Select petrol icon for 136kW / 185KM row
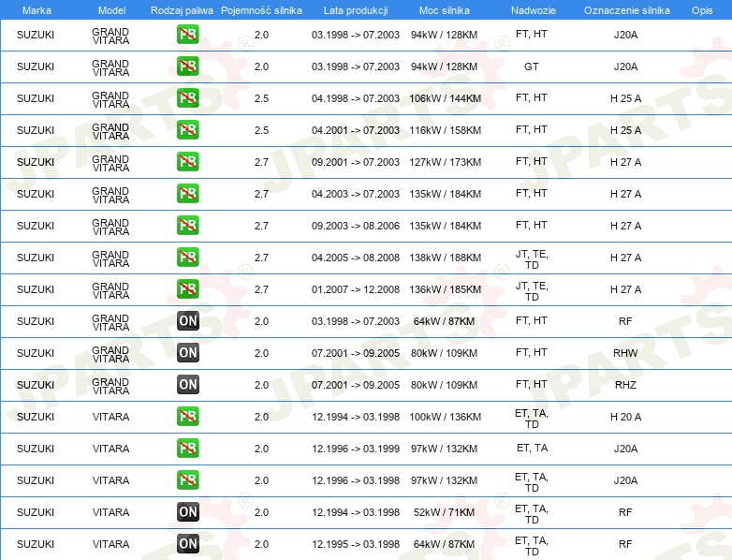 pyautogui.click(x=187, y=288)
